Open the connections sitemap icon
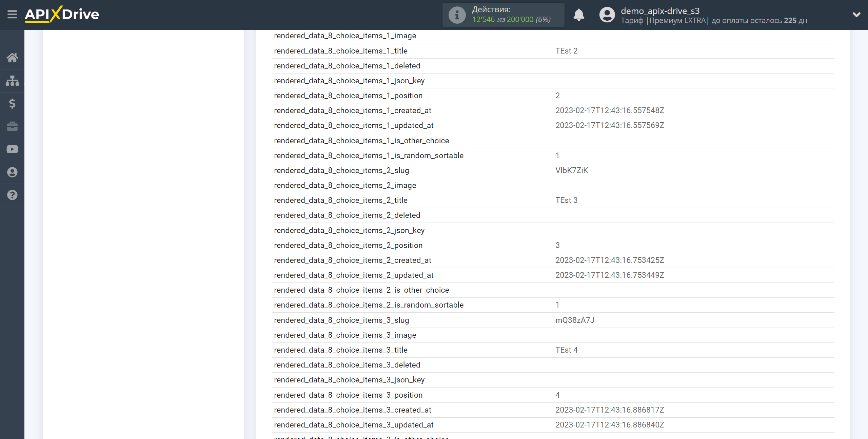The image size is (868, 439). (12, 81)
